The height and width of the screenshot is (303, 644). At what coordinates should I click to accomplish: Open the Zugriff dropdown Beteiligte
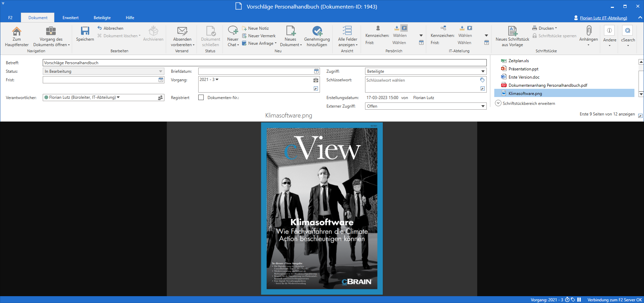click(x=426, y=71)
